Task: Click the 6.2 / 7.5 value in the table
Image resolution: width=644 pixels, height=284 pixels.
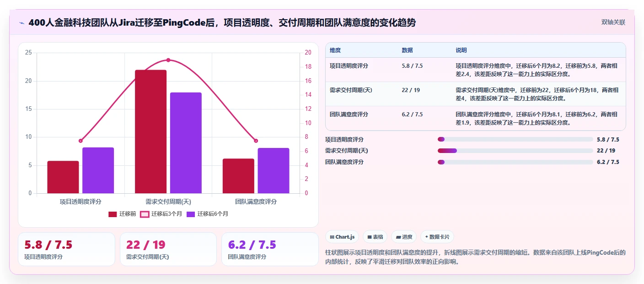Action: [x=412, y=115]
